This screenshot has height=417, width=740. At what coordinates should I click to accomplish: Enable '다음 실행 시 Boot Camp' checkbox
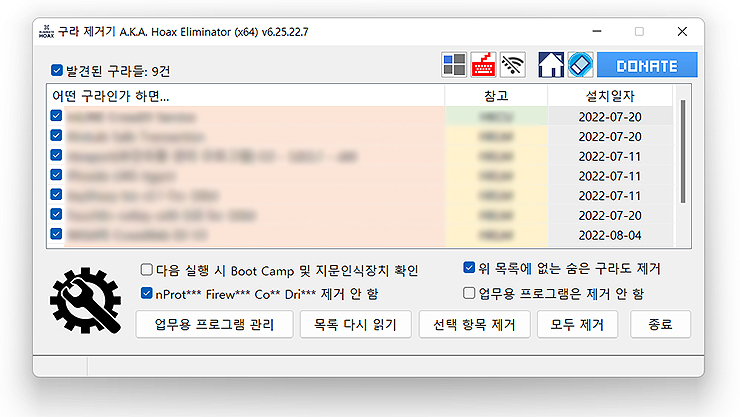pos(146,270)
